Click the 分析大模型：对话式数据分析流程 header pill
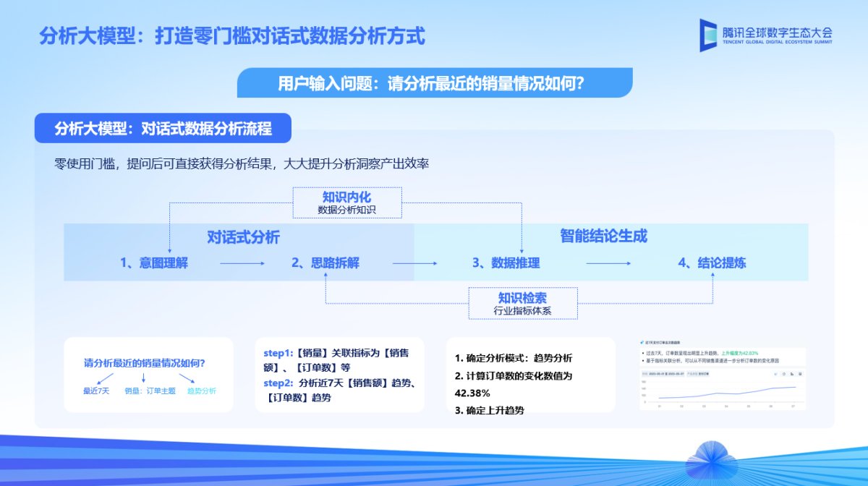The height and width of the screenshot is (486, 868). tap(163, 129)
